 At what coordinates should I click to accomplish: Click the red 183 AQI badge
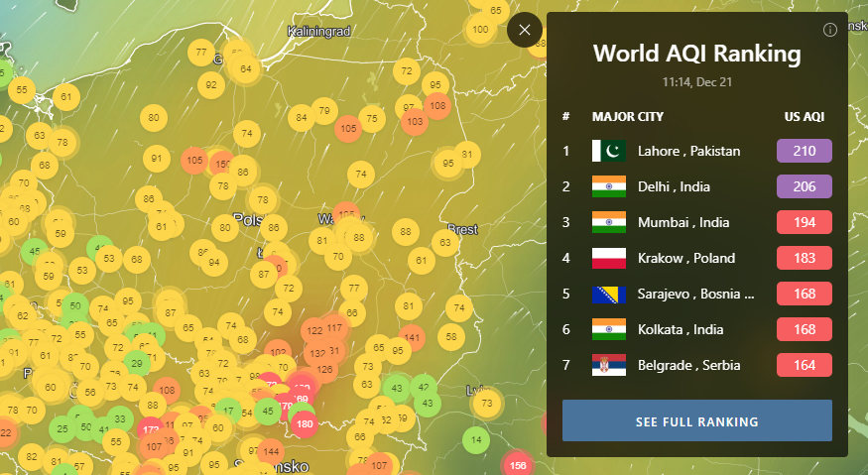pos(805,258)
